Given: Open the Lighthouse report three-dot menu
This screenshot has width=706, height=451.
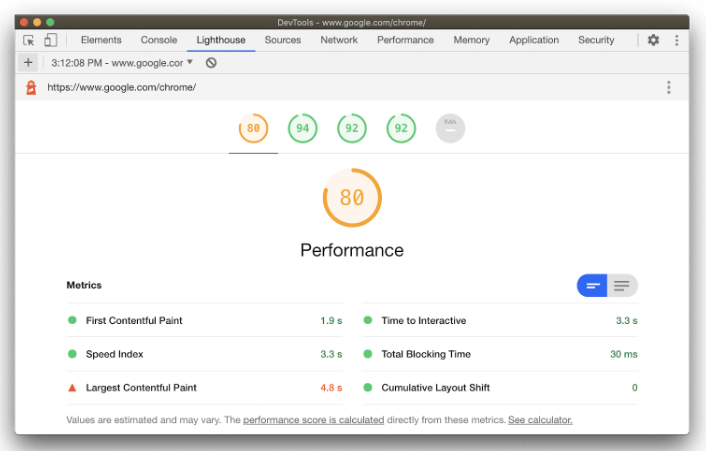Looking at the screenshot, I should coord(669,87).
